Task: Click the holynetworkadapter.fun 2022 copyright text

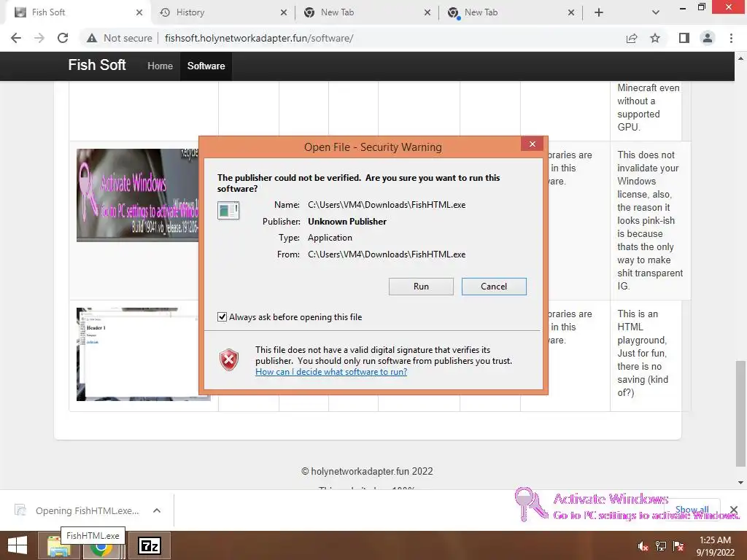Action: tap(367, 472)
